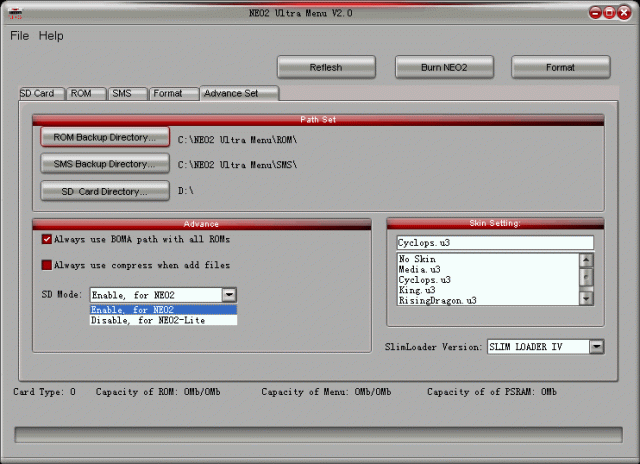Open SlimLoader Version dropdown arrow
Image resolution: width=640 pixels, height=464 pixels.
coord(597,347)
